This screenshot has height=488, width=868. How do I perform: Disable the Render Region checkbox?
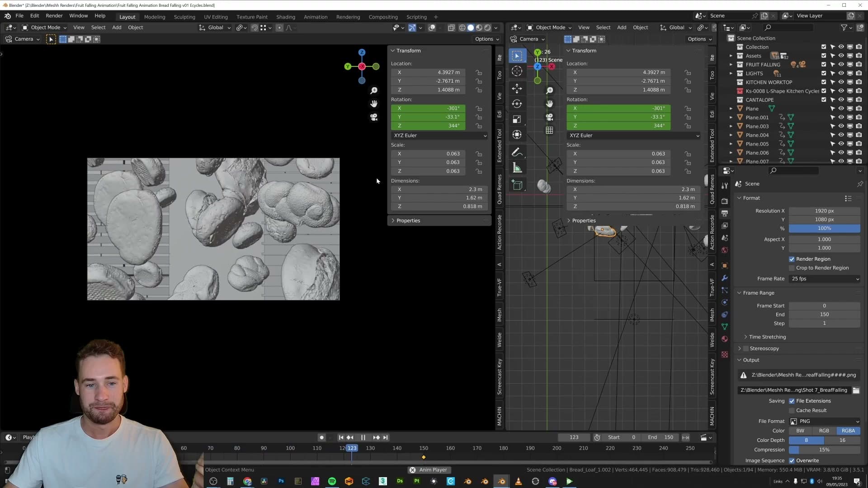tap(792, 259)
